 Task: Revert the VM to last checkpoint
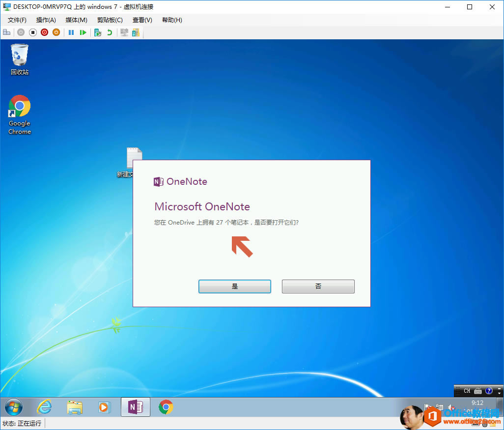pyautogui.click(x=109, y=32)
